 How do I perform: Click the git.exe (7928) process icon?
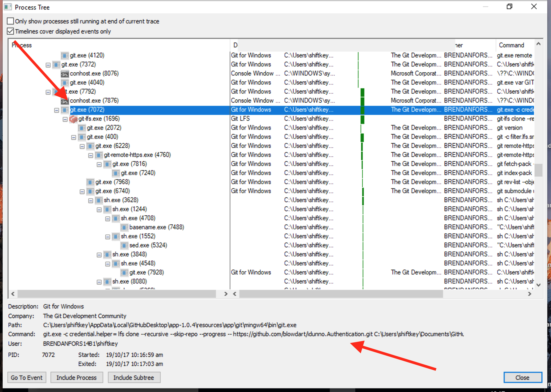point(124,272)
